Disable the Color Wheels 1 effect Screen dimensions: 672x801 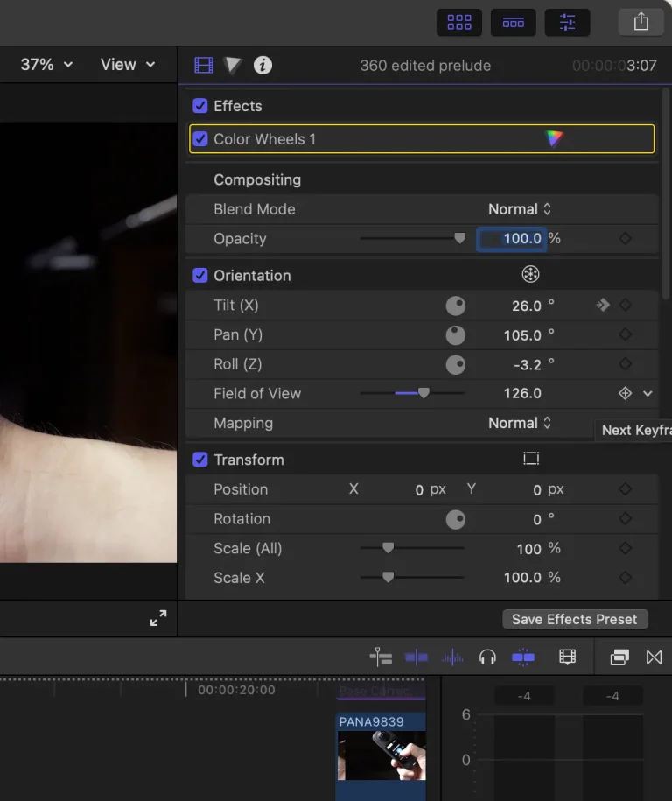(x=201, y=139)
